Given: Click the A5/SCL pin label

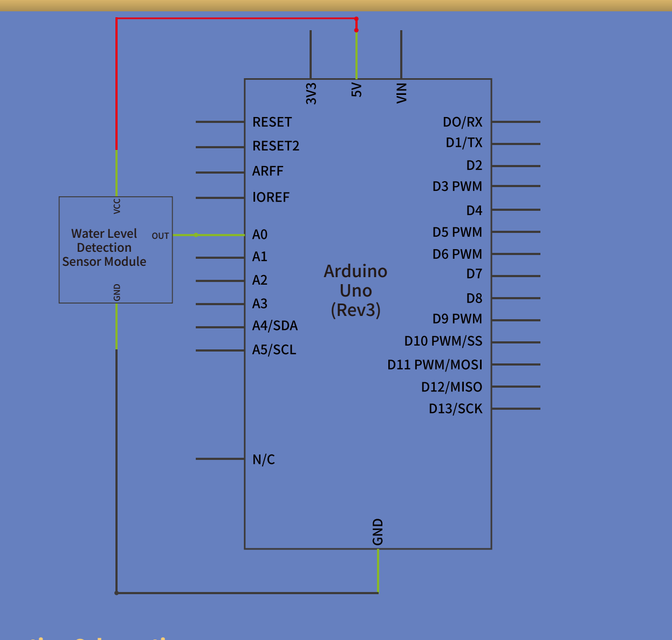Looking at the screenshot, I should [274, 350].
